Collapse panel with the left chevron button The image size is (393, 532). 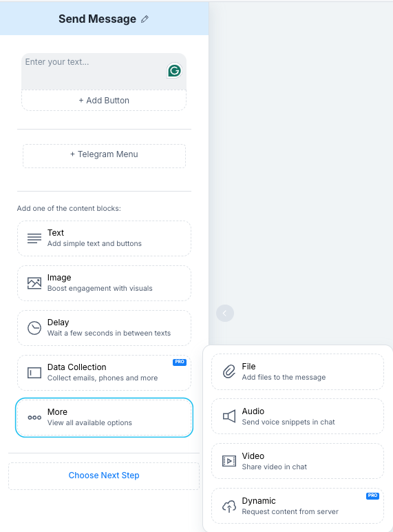coord(225,313)
